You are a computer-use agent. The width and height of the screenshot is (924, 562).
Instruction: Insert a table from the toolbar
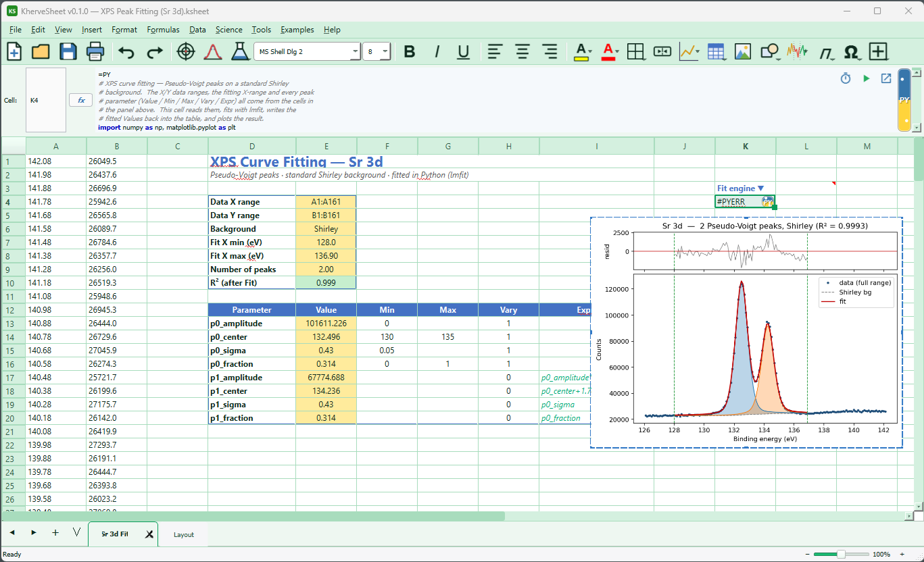(716, 52)
